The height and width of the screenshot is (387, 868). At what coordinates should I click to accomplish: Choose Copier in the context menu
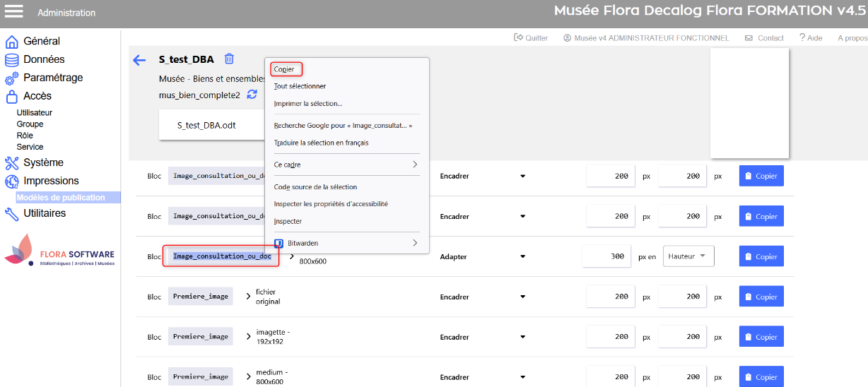point(284,69)
